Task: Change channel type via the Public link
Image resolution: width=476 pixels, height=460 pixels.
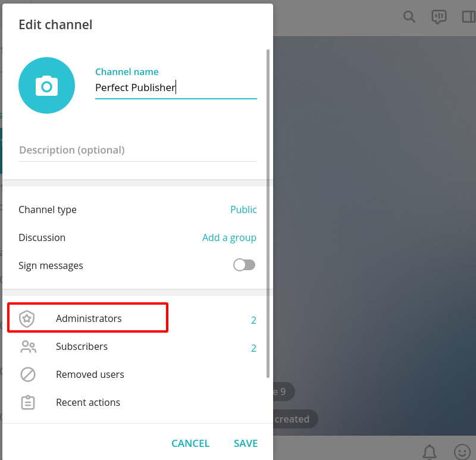Action: (243, 209)
